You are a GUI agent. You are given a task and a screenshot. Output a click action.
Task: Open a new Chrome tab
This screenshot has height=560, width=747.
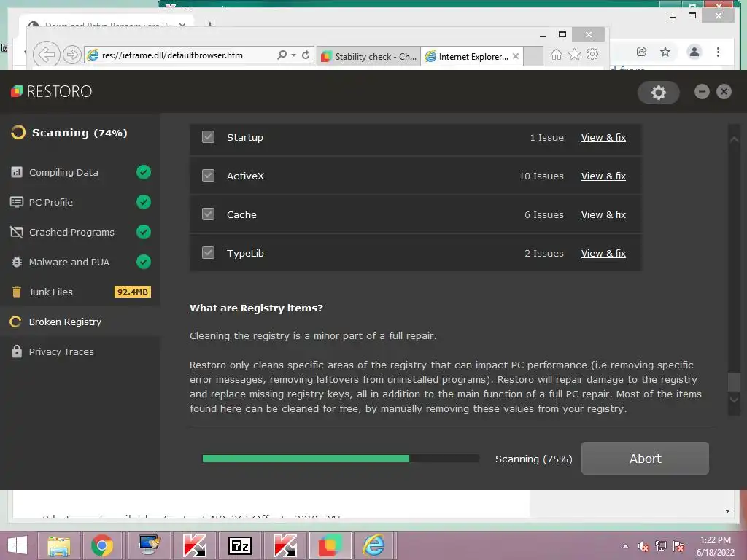[210, 24]
